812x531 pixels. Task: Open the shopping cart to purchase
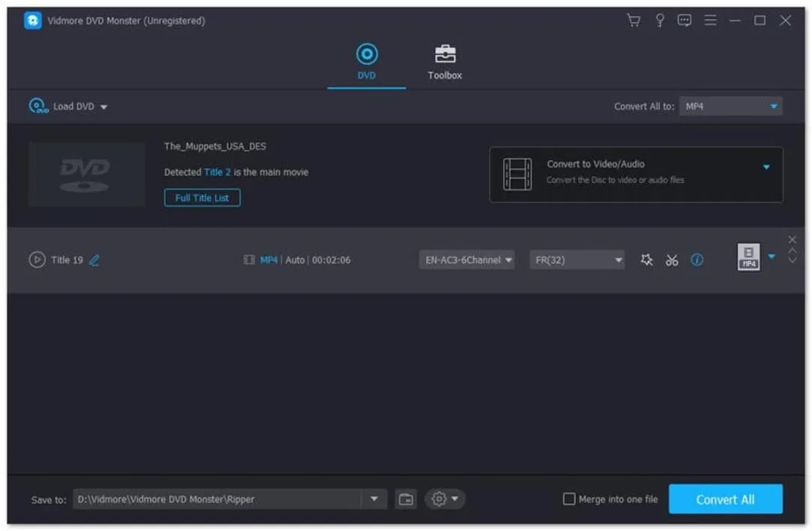(633, 20)
